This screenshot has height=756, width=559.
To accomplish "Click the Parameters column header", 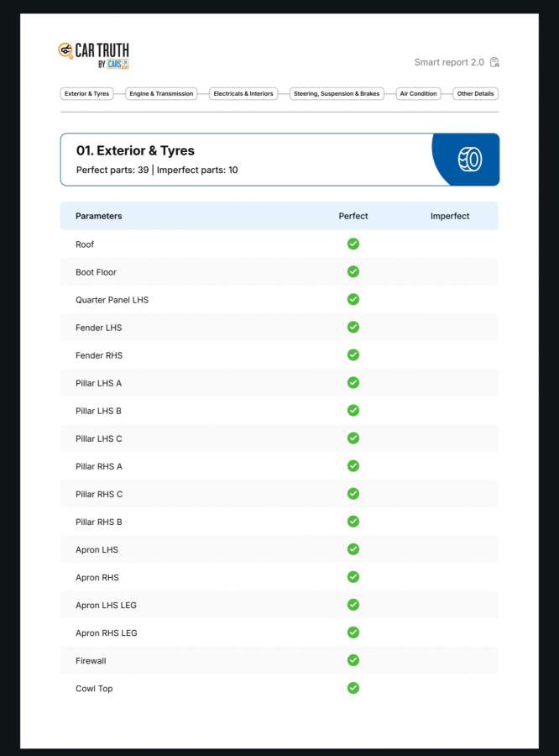I will tap(99, 216).
